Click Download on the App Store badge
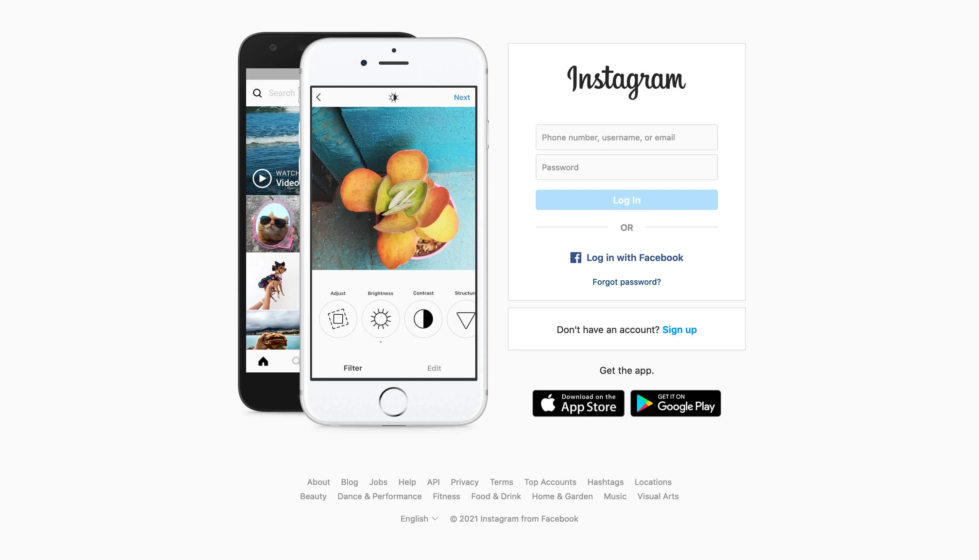Screen dimensions: 979x560 pos(578,403)
